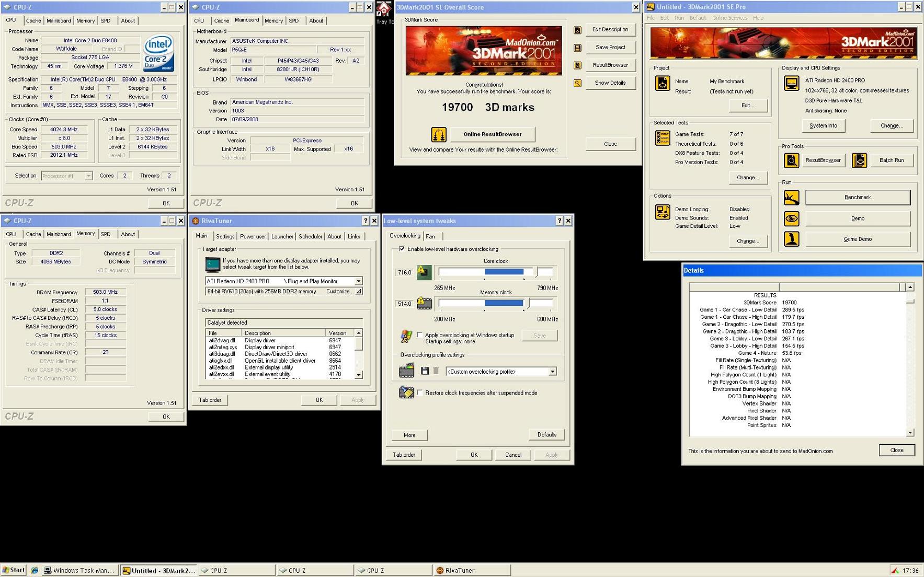Enable Apply overclocking at Windows startup
924x577 pixels.
[419, 335]
